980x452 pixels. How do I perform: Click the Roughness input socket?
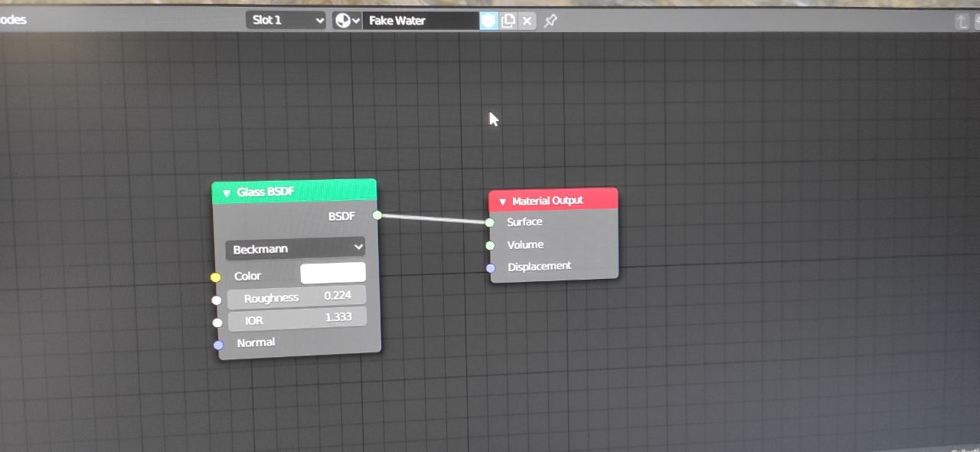[217, 300]
